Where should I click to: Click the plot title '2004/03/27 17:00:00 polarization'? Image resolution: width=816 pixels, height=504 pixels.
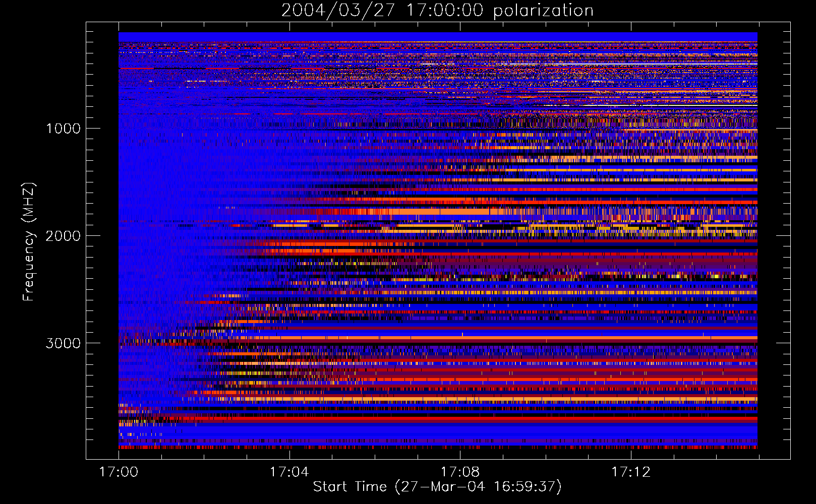(x=437, y=11)
